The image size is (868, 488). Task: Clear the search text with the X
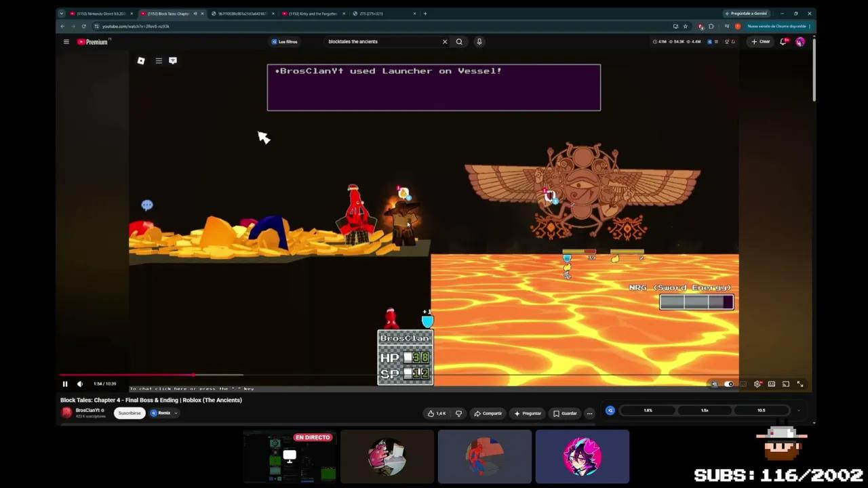coord(445,42)
